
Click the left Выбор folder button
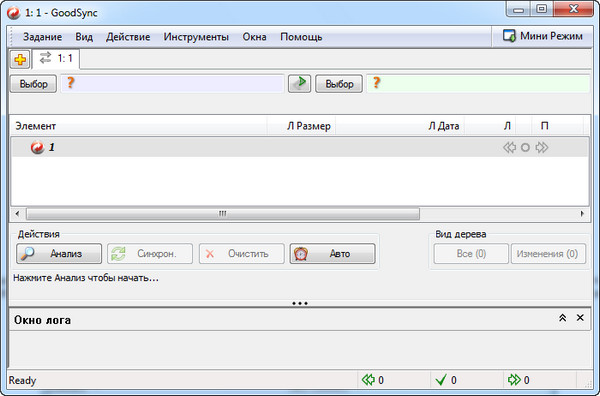click(33, 84)
